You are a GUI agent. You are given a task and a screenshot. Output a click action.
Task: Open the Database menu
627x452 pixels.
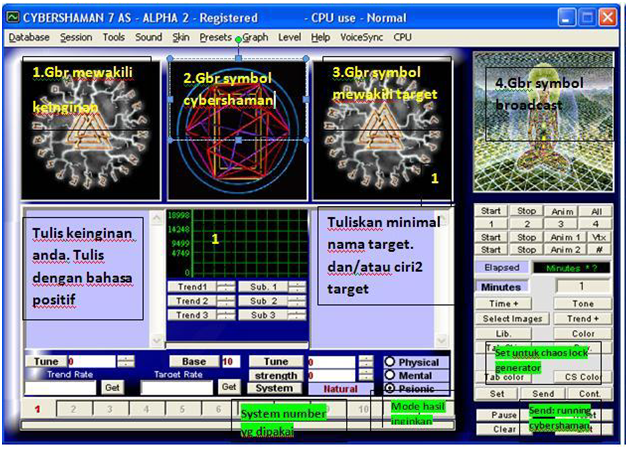point(29,38)
